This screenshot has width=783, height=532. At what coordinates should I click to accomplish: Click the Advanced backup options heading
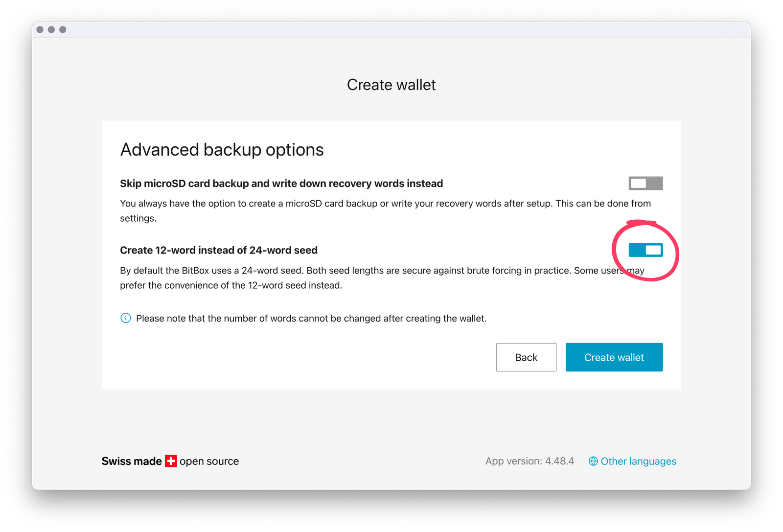[x=222, y=150]
